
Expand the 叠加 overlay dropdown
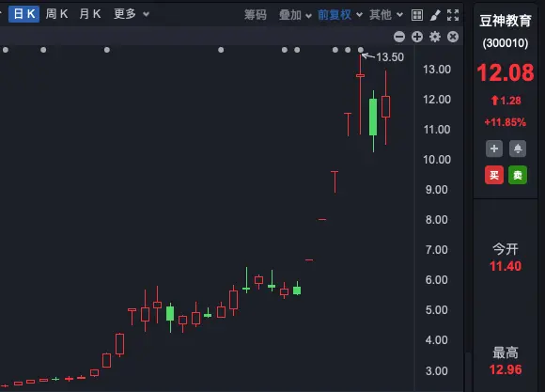tap(295, 15)
